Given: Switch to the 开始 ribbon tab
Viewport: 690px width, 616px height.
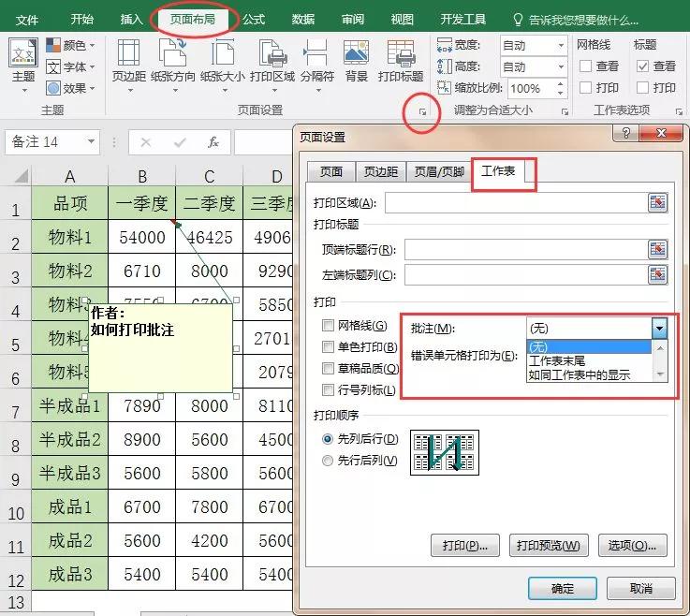Looking at the screenshot, I should (x=82, y=20).
